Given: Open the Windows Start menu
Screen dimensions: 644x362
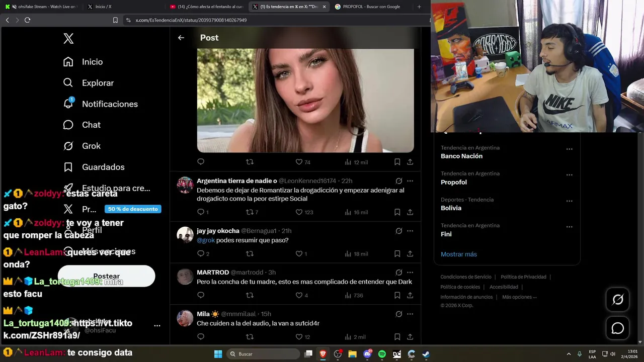Looking at the screenshot, I should (218, 354).
